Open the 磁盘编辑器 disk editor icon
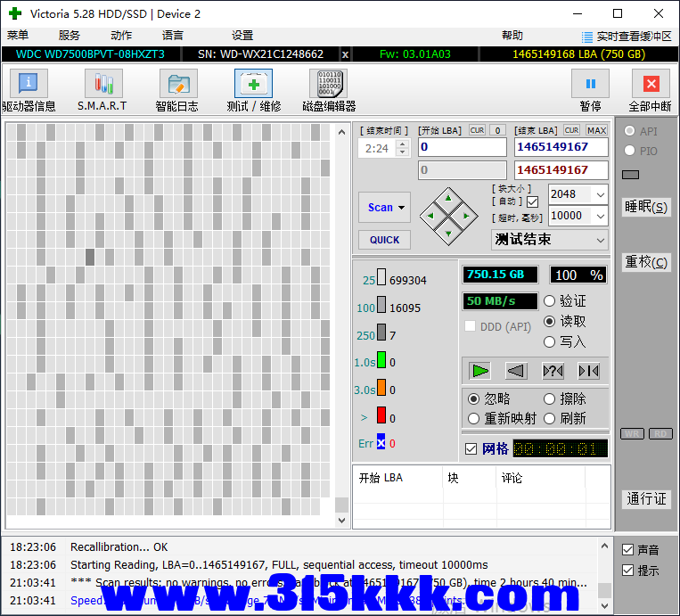Screen dimensions: 680x616 pyautogui.click(x=328, y=85)
